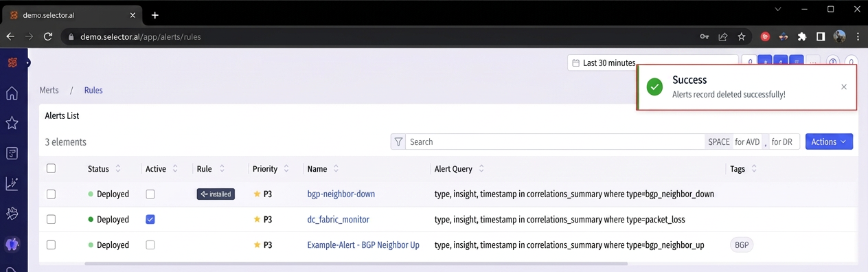868x272 pixels.
Task: Toggle the browser side panel icon
Action: [821, 36]
